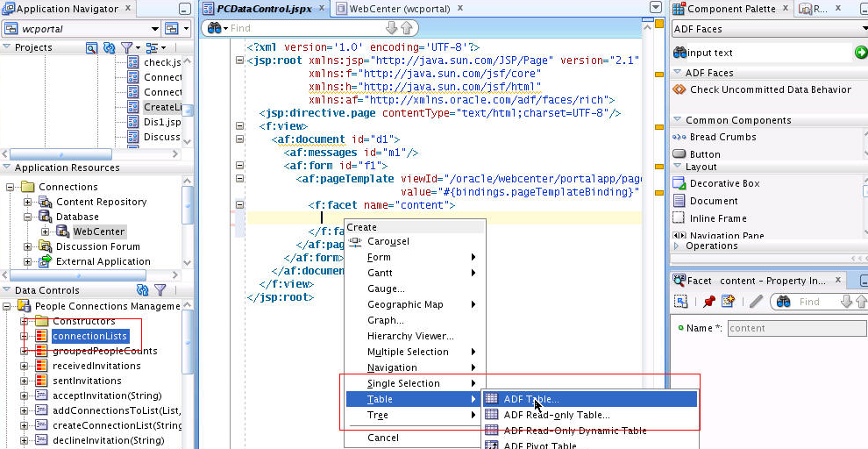
Task: Click the filter icon in Data Controls header
Action: pos(160,289)
